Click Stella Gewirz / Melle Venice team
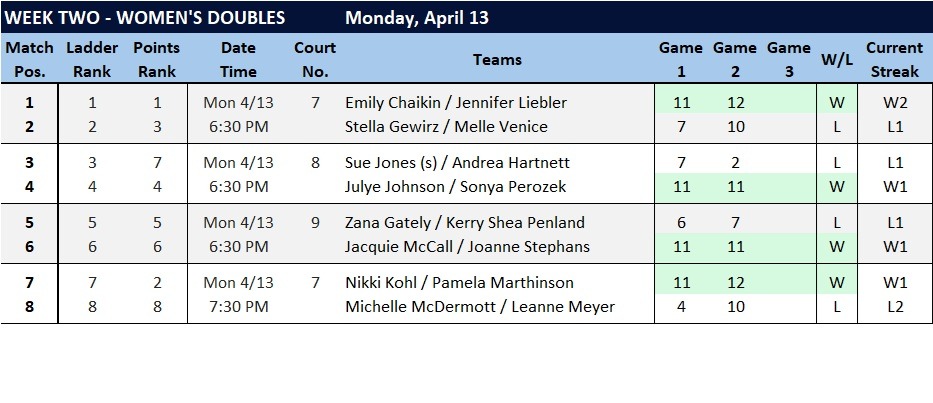Image resolution: width=933 pixels, height=403 pixels. point(446,127)
